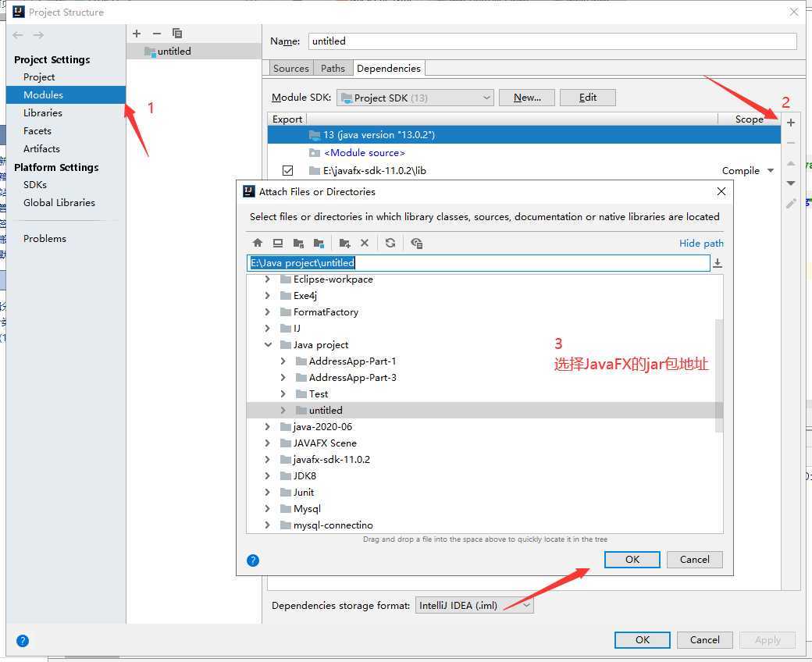The height and width of the screenshot is (662, 812).
Task: Go back with the left arrow
Action: click(x=18, y=35)
